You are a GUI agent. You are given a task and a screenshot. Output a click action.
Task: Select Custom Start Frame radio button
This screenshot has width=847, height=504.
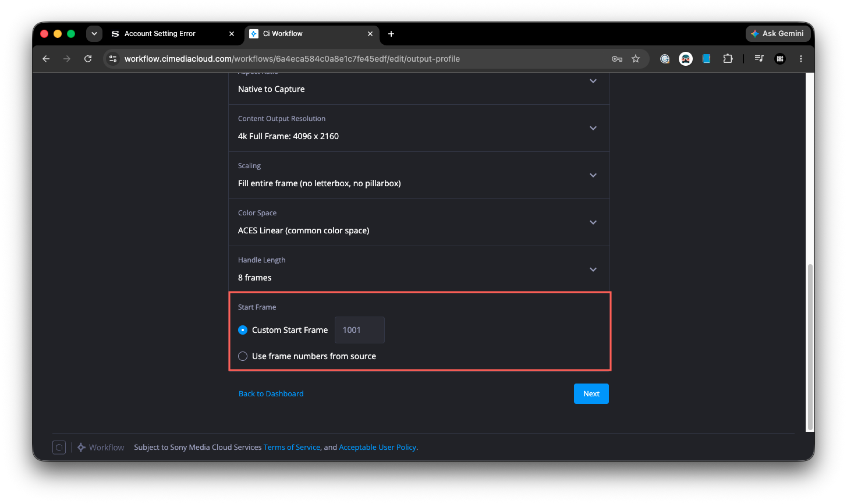(x=243, y=330)
